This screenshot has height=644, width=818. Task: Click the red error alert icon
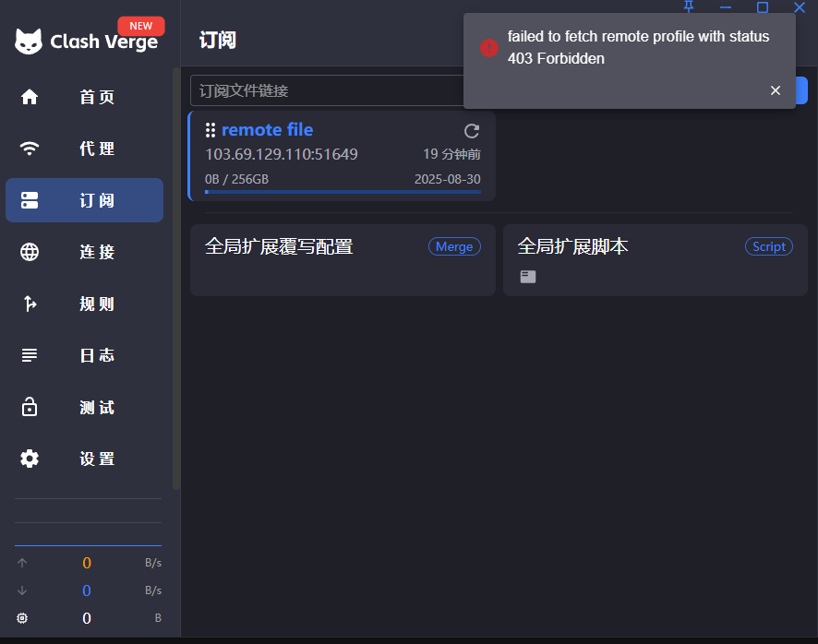[488, 48]
